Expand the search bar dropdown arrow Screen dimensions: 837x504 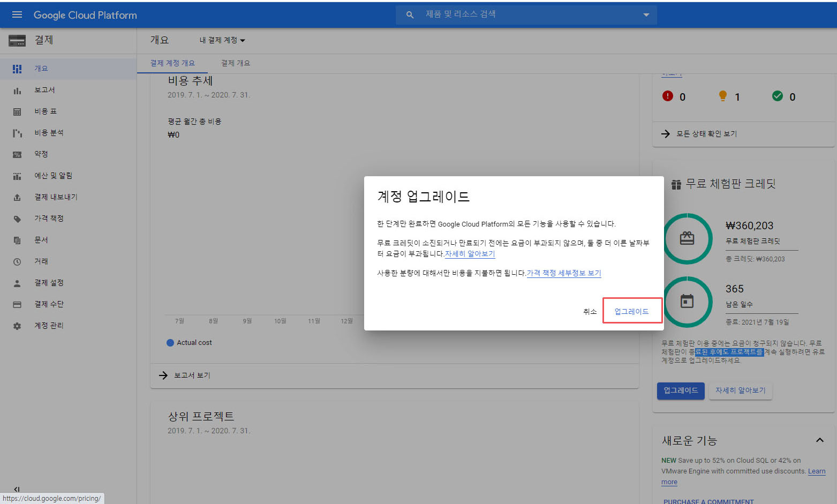(x=646, y=15)
